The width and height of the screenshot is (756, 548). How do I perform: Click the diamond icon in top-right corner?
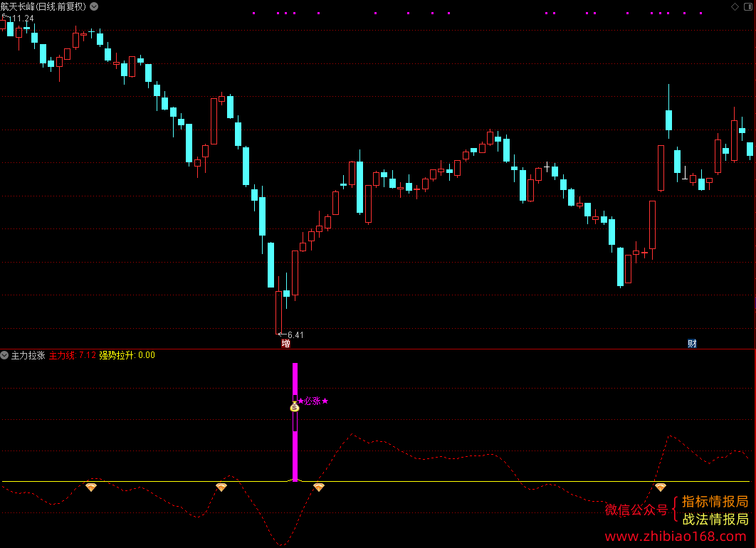coord(735,6)
